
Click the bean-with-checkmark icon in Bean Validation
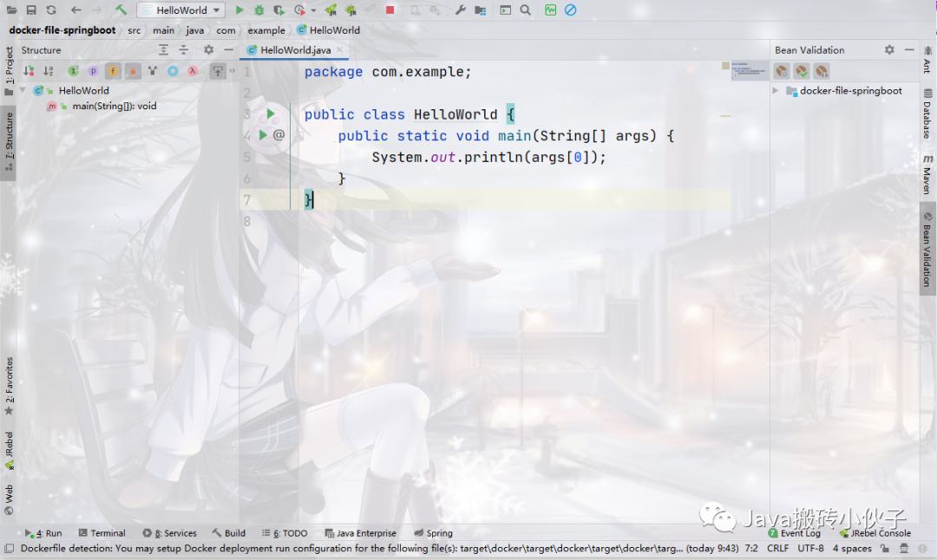click(x=802, y=71)
